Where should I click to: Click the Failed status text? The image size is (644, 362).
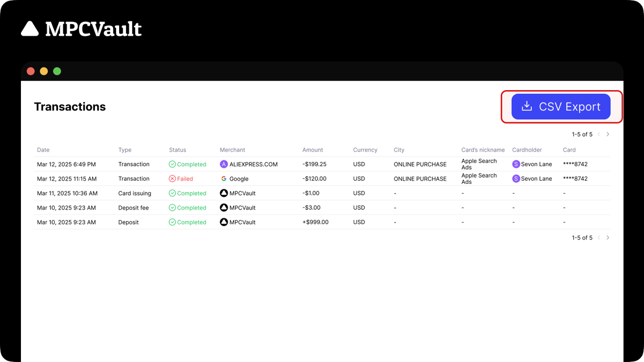185,179
